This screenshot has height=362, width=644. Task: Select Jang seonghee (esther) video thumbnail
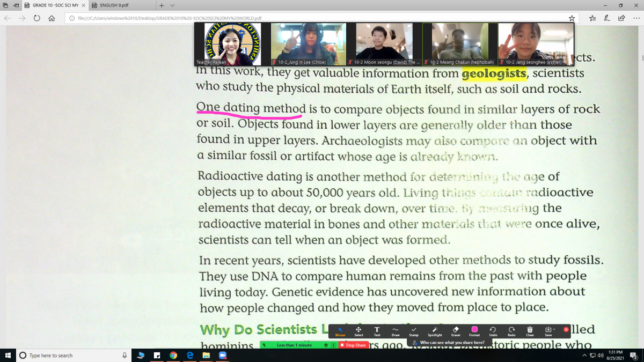click(536, 44)
